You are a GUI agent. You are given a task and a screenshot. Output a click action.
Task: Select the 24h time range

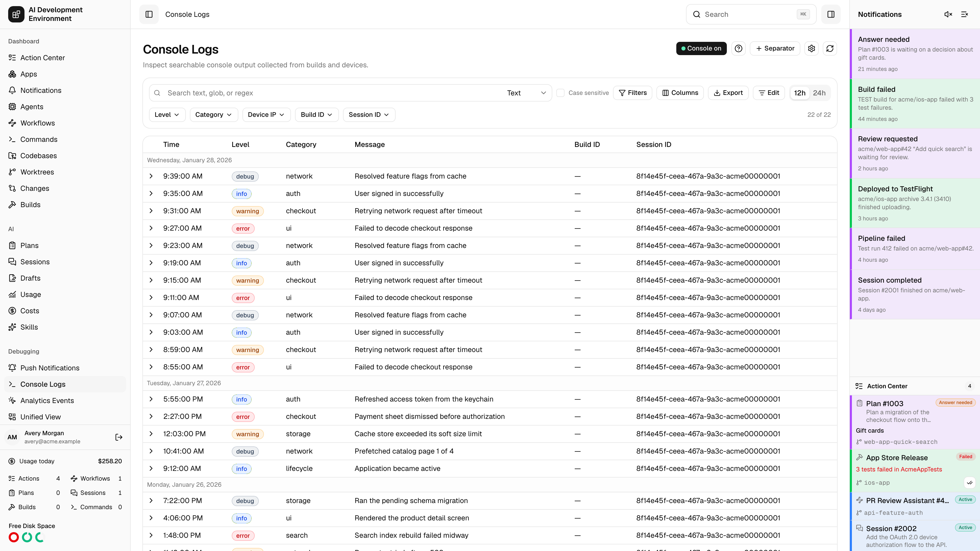pyautogui.click(x=819, y=93)
